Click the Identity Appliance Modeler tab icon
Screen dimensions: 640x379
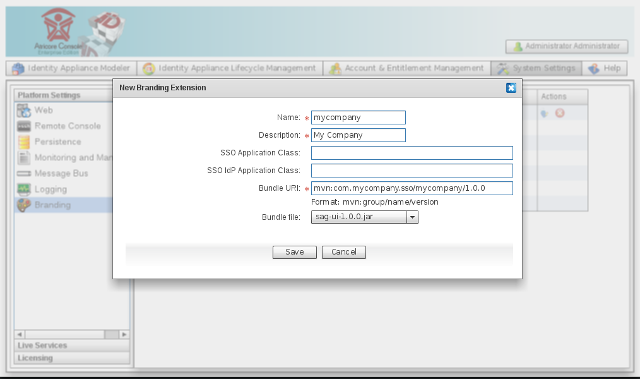18,69
